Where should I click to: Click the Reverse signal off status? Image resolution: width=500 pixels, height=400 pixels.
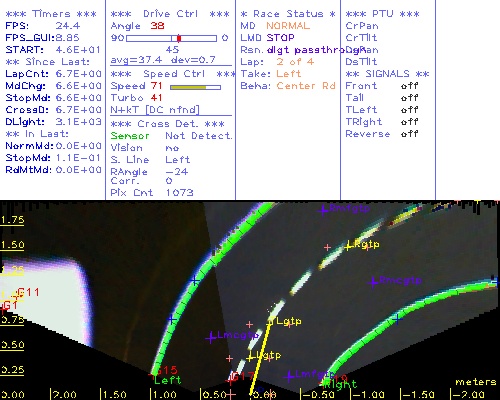tap(409, 134)
